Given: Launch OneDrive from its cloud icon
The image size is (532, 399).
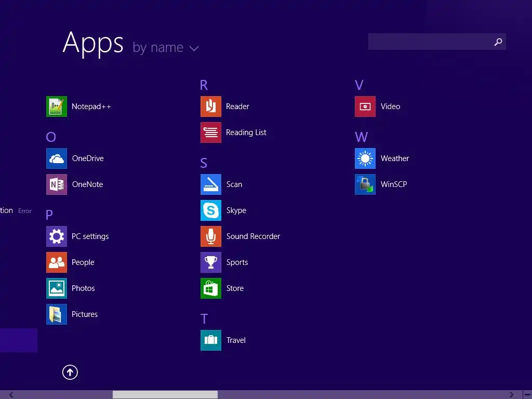Looking at the screenshot, I should pos(56,158).
